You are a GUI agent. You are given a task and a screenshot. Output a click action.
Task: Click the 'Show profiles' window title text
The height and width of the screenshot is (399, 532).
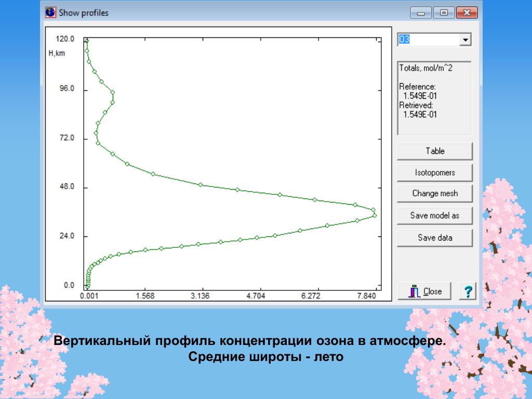pyautogui.click(x=84, y=13)
